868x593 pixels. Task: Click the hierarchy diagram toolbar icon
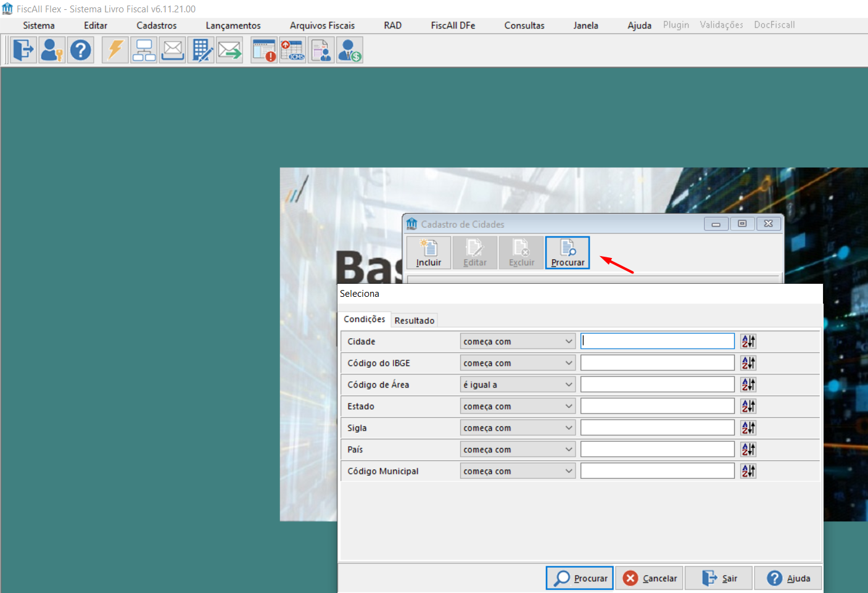pos(144,50)
